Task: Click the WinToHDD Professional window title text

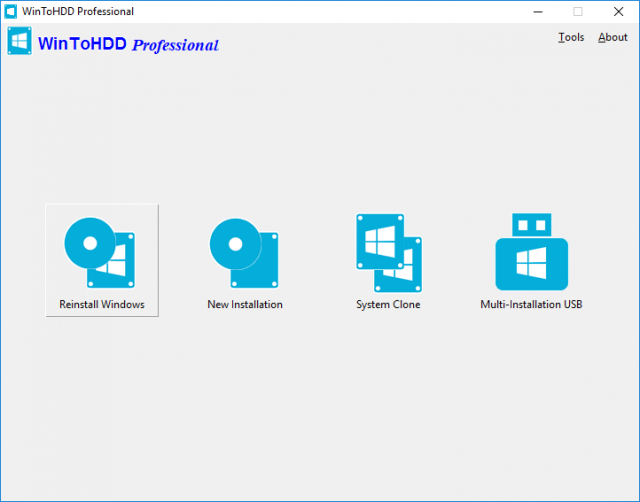Action: pos(78,11)
